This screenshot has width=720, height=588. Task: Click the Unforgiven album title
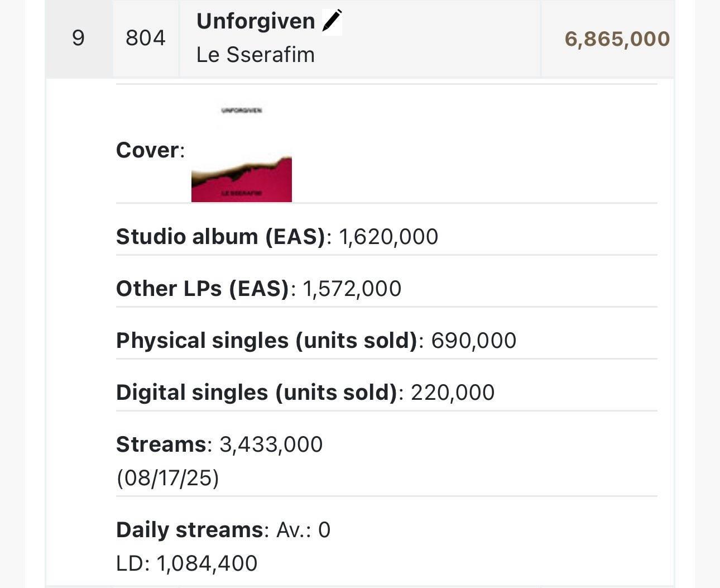(x=256, y=21)
